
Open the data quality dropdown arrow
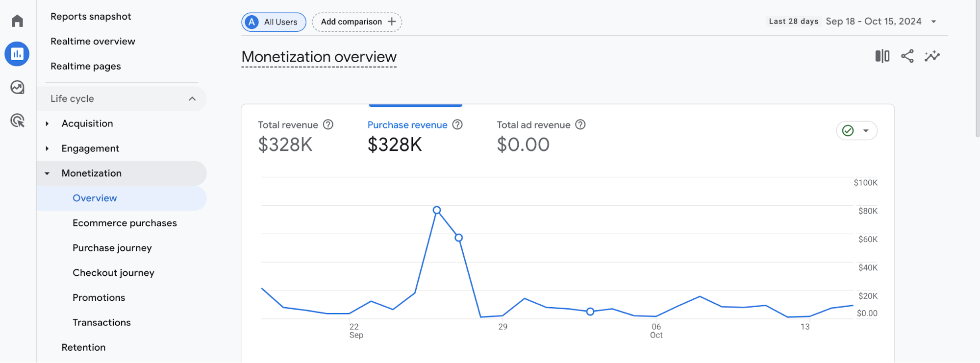866,131
